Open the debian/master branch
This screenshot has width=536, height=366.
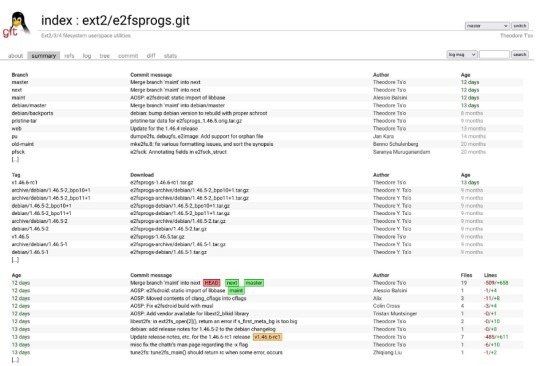29,105
